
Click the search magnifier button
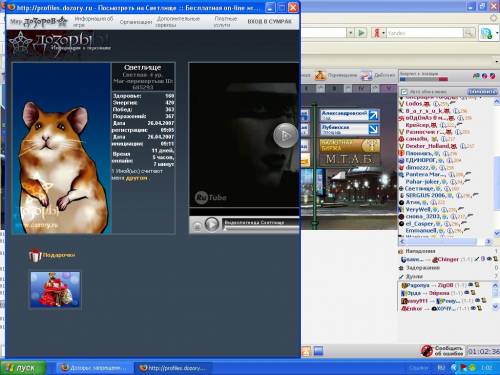point(469,33)
